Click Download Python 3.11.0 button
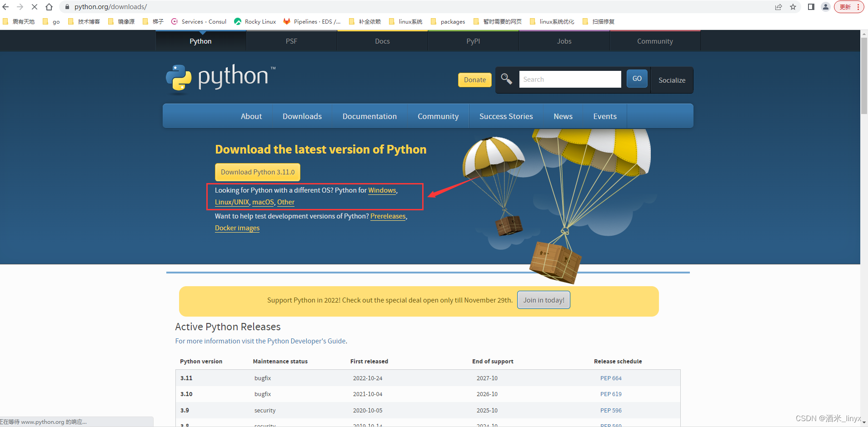This screenshot has width=868, height=427. coord(258,172)
